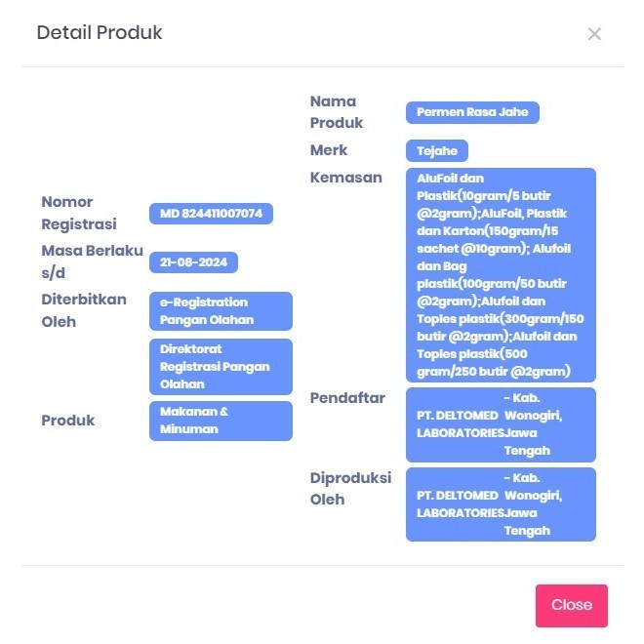The width and height of the screenshot is (644, 644).
Task: Click the Makanan & Minuman product badge
Action: click(221, 421)
